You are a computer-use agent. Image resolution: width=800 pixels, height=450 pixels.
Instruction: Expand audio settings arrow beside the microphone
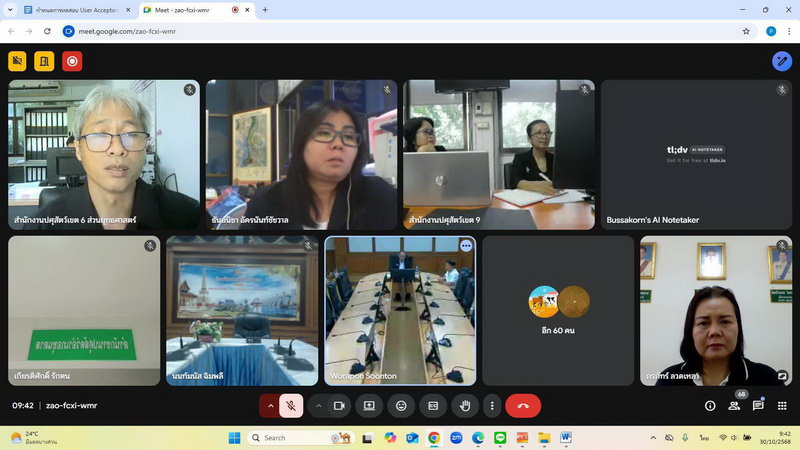[269, 406]
